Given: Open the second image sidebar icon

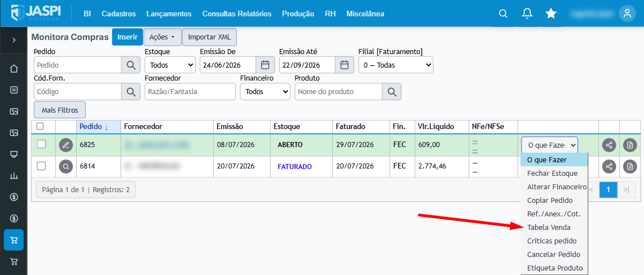Looking at the screenshot, I should pyautogui.click(x=14, y=132).
